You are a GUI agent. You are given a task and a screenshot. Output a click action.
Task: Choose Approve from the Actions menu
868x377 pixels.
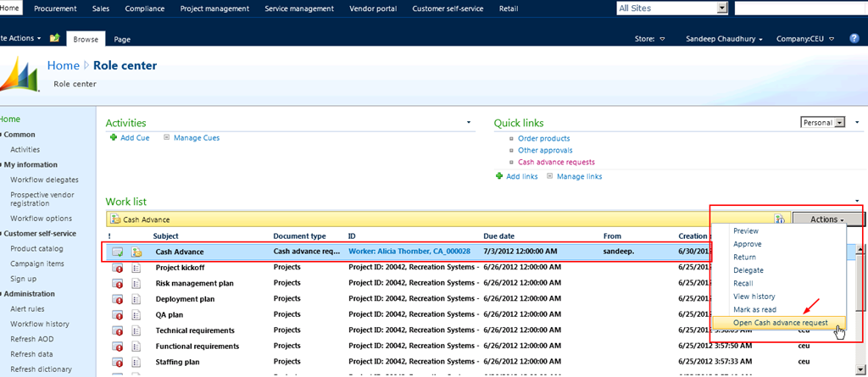click(746, 243)
